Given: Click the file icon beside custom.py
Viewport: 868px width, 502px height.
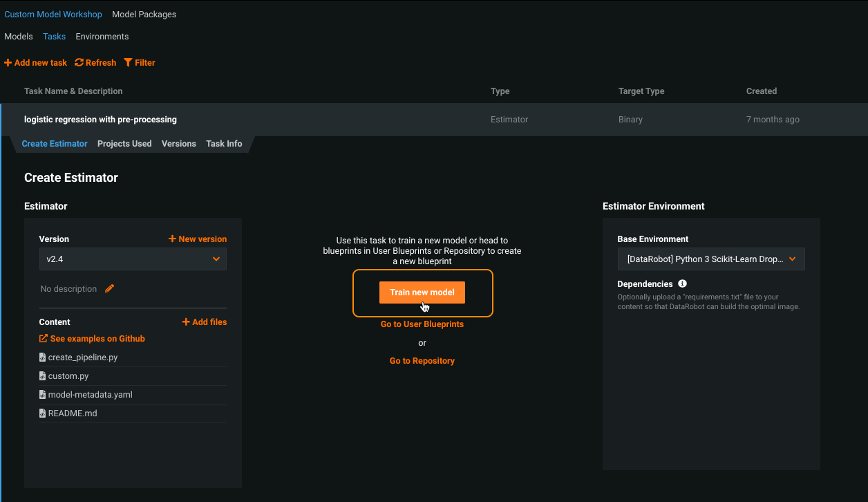Looking at the screenshot, I should [x=43, y=376].
